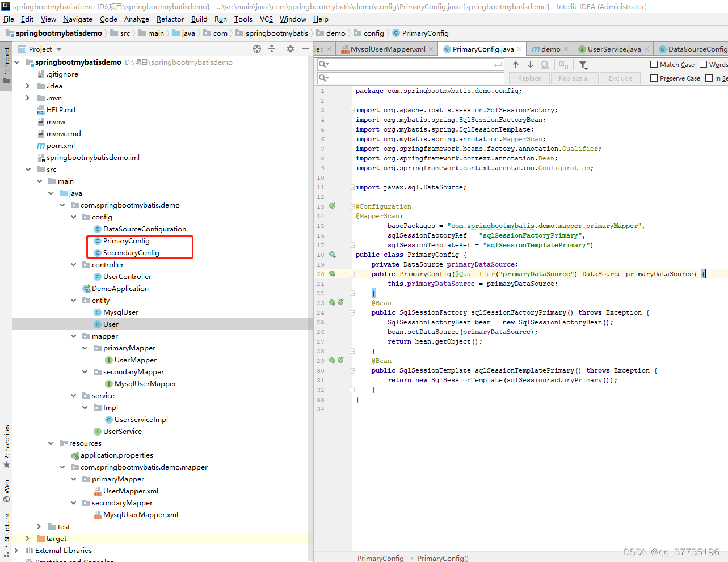Click the Replace all button
728x562 pixels.
574,78
